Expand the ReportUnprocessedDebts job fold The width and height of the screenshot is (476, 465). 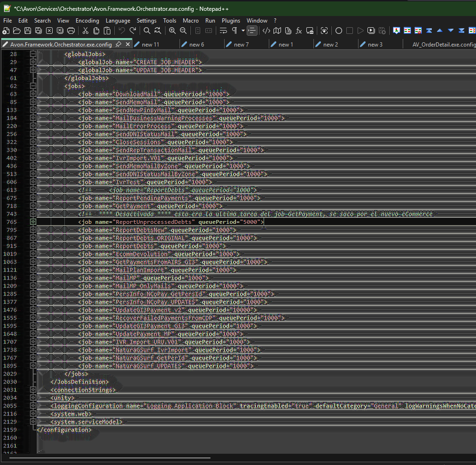pyautogui.click(x=33, y=222)
